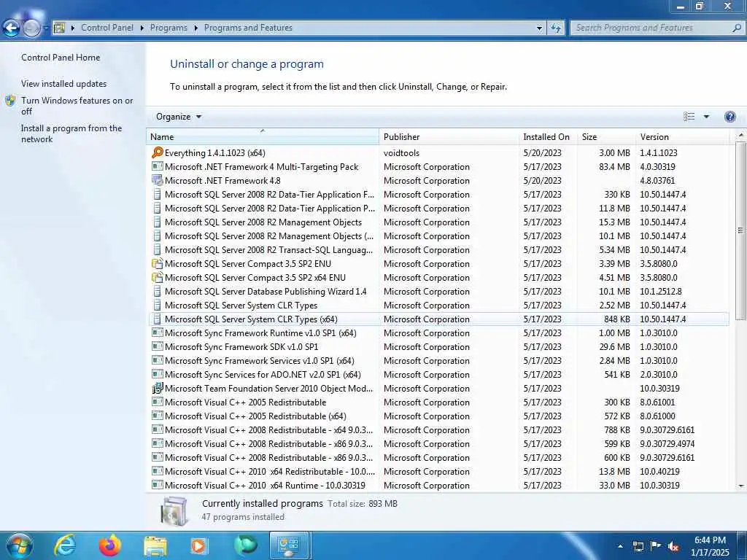This screenshot has height=560, width=747.
Task: Click the Control Panel taskbar button
Action: coord(289,545)
